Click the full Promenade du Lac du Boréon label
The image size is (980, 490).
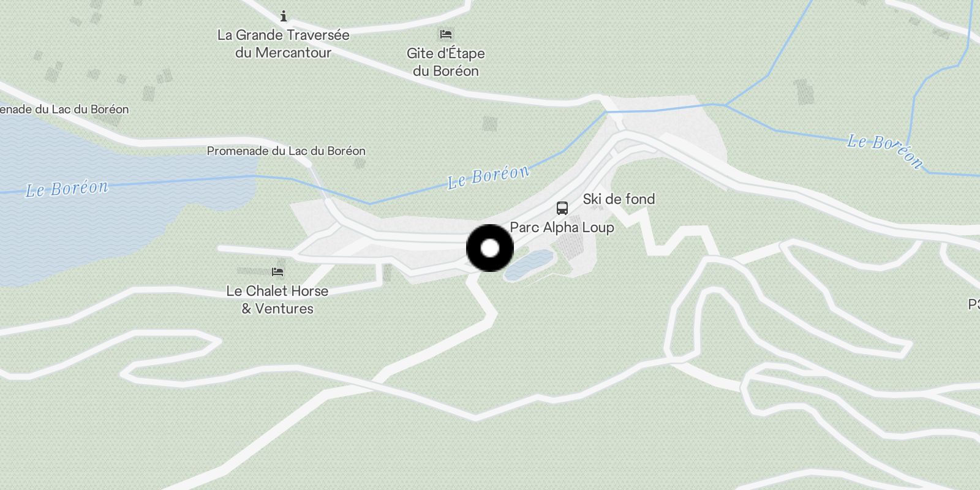(286, 151)
